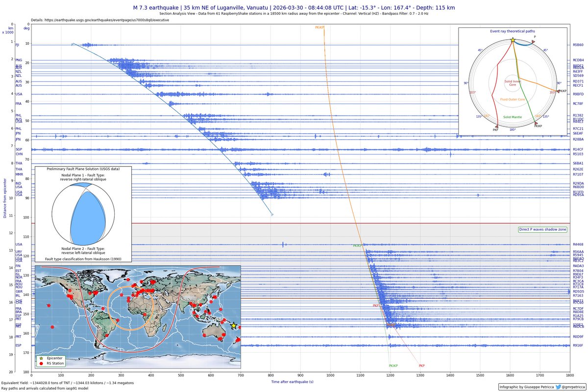Select the SGP station trace label
Viewport: 588px width, 392px height.
(19, 149)
